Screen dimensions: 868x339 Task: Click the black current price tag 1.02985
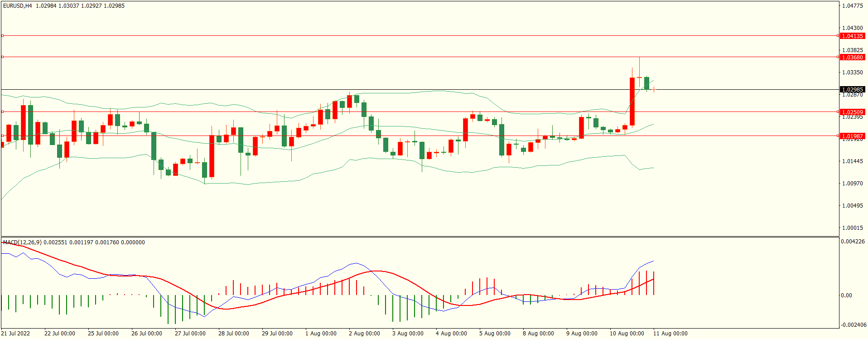pyautogui.click(x=852, y=89)
